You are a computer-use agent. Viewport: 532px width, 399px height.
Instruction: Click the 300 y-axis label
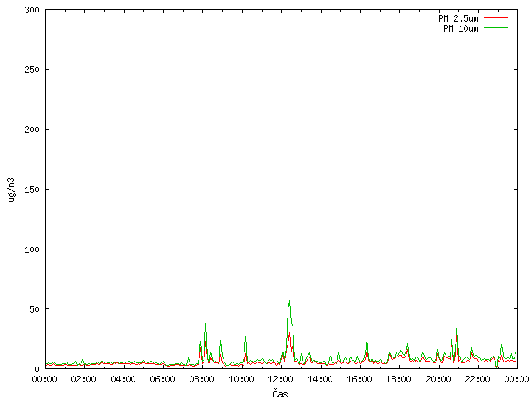pyautogui.click(x=32, y=10)
